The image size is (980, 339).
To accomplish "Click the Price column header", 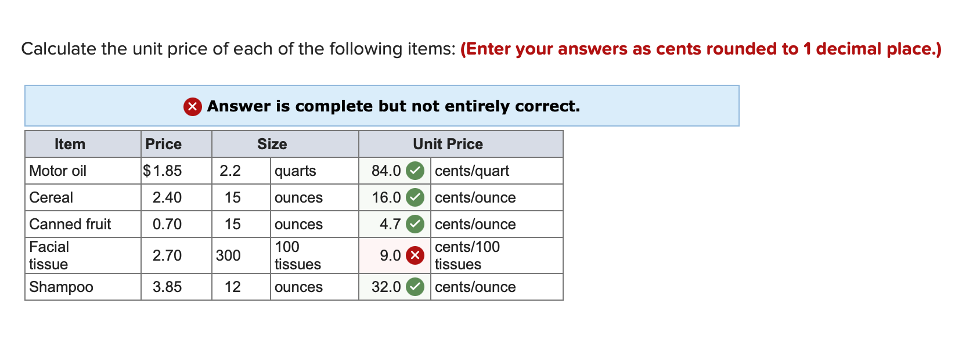I will coord(163,144).
